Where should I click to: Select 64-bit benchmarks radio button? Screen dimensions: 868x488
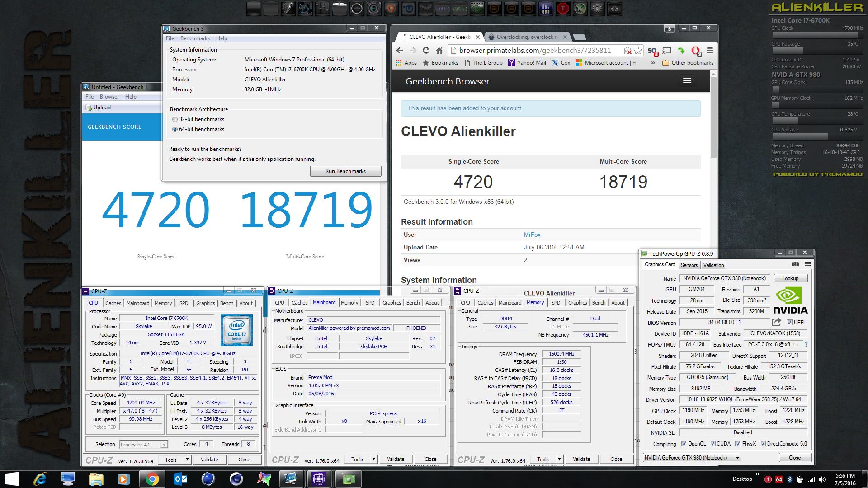coord(175,129)
